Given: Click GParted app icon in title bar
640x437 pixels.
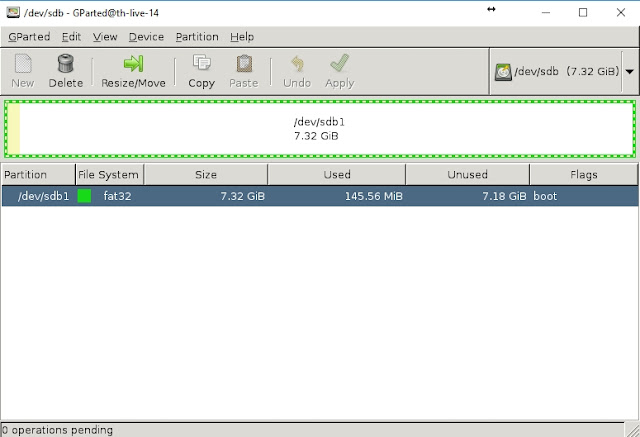Looking at the screenshot, I should [x=13, y=13].
